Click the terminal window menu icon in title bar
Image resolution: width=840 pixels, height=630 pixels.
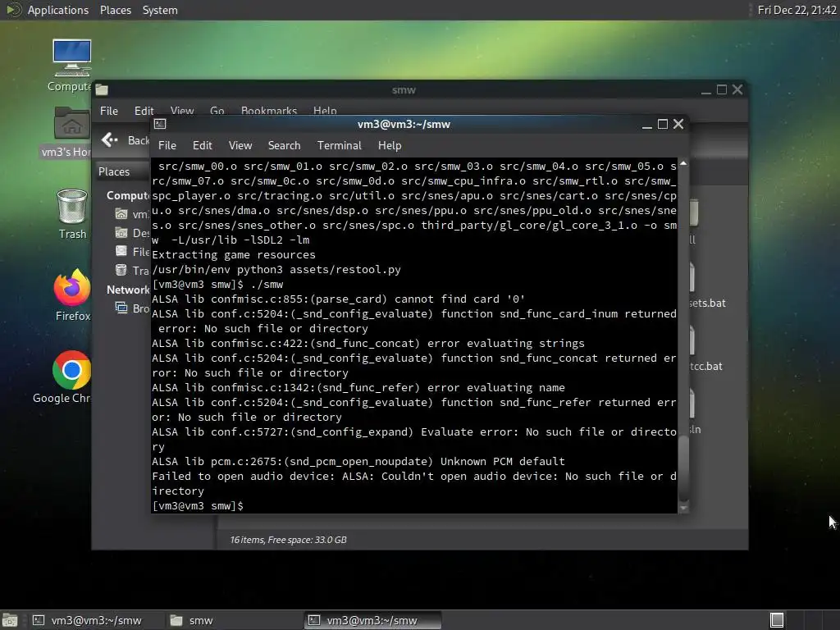pos(160,125)
